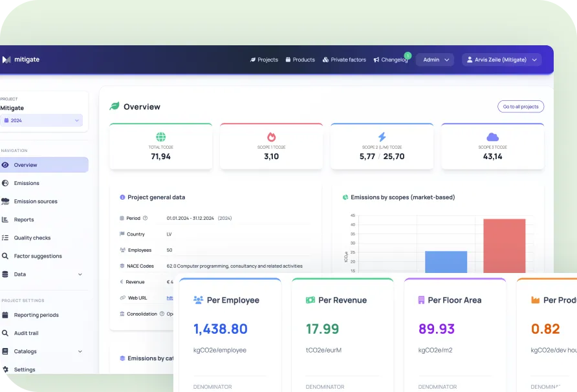This screenshot has width=577, height=392.
Task: Open the Arvis Zeile user menu
Action: click(x=501, y=60)
